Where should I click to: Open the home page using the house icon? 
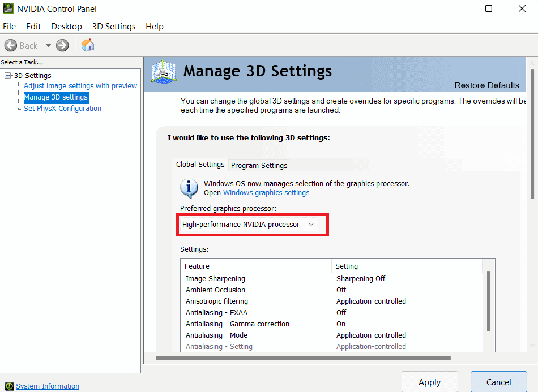point(88,45)
